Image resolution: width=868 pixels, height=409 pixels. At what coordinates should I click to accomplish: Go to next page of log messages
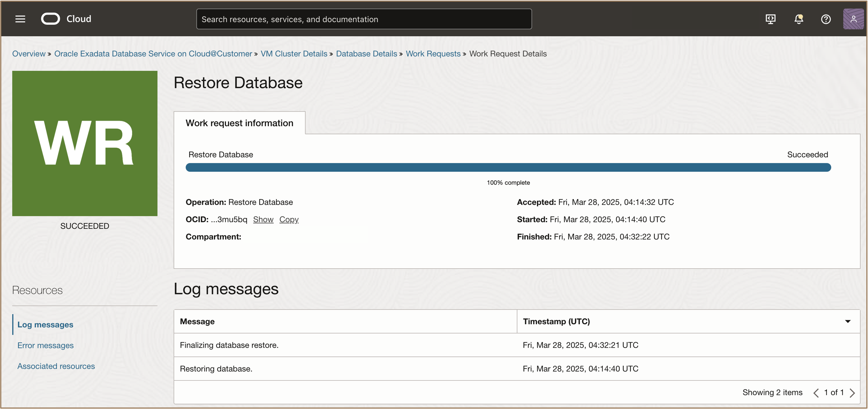(x=852, y=393)
